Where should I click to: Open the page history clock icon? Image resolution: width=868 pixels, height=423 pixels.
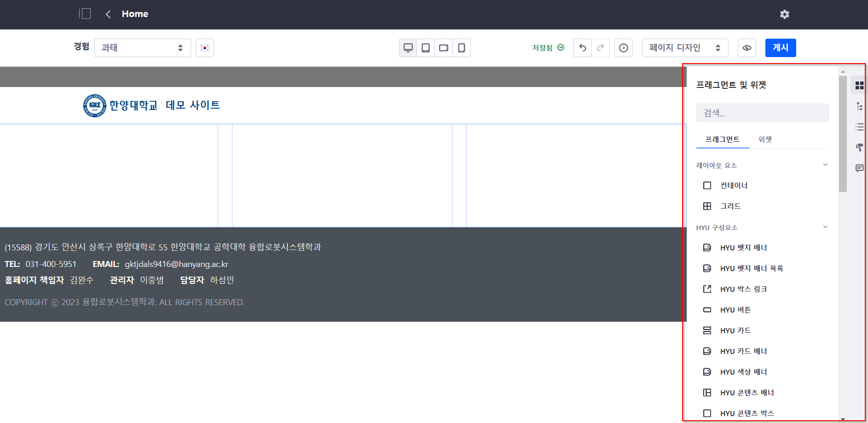[x=623, y=48]
